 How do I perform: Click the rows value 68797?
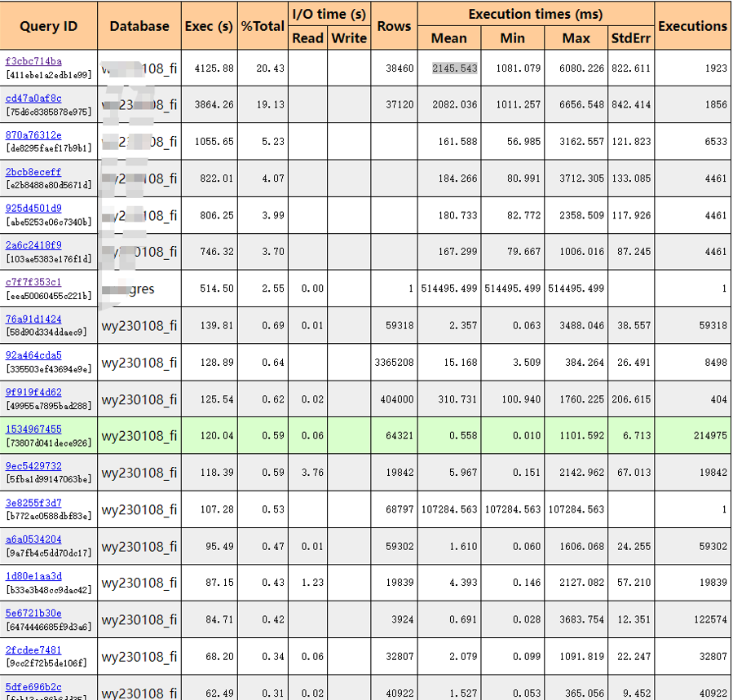click(x=400, y=509)
